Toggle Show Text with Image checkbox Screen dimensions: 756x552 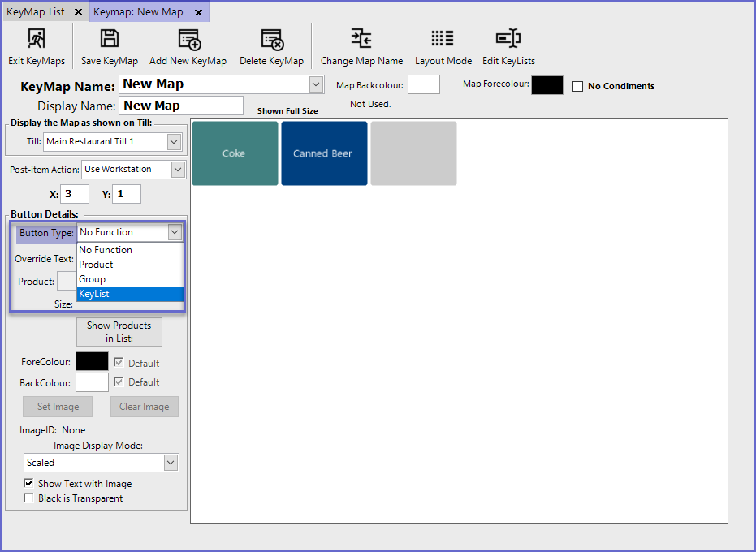(29, 484)
